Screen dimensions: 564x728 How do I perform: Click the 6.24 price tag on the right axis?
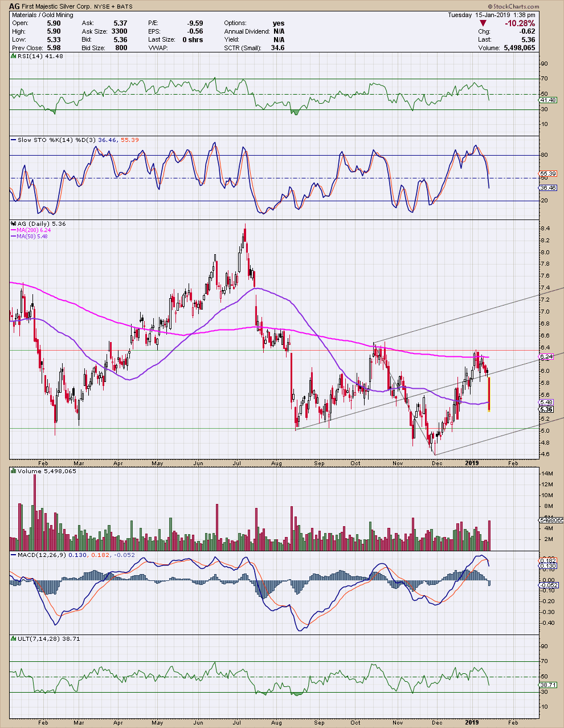(546, 357)
